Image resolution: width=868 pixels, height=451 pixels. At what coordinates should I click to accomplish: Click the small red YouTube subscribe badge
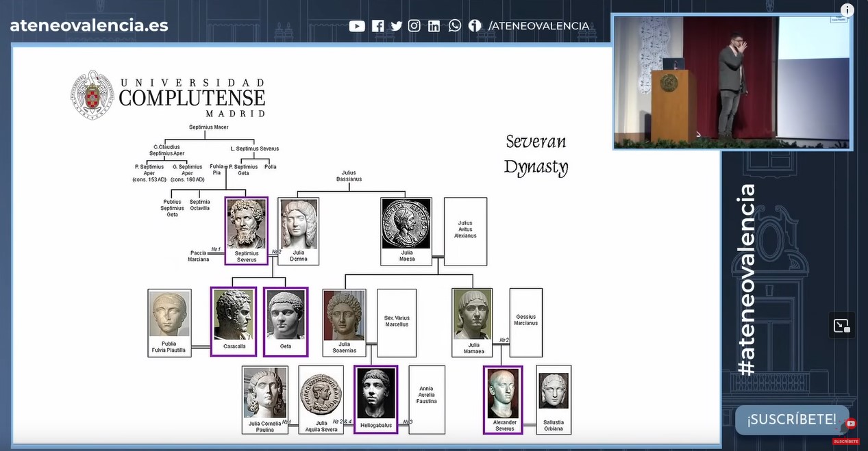pos(850,424)
